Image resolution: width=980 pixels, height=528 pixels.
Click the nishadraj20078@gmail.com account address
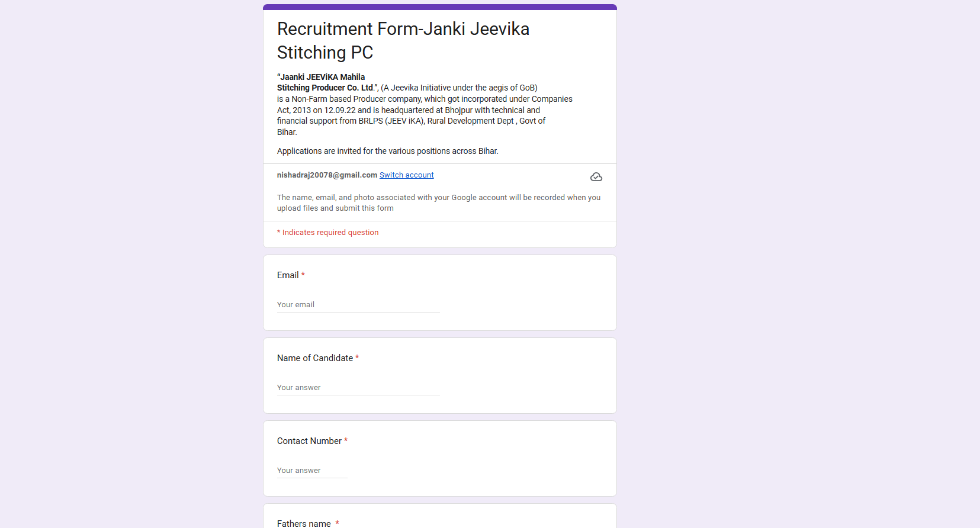click(x=327, y=175)
